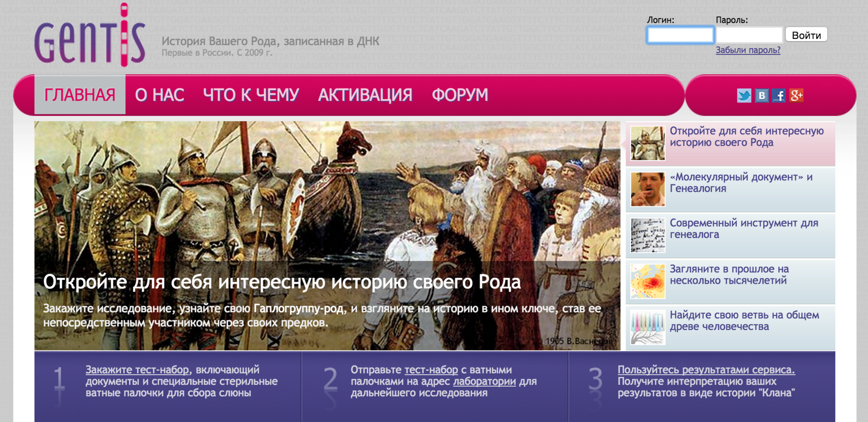The height and width of the screenshot is (422, 868).
Task: Open Пользуйтесь результатами сервиса link
Action: (706, 370)
